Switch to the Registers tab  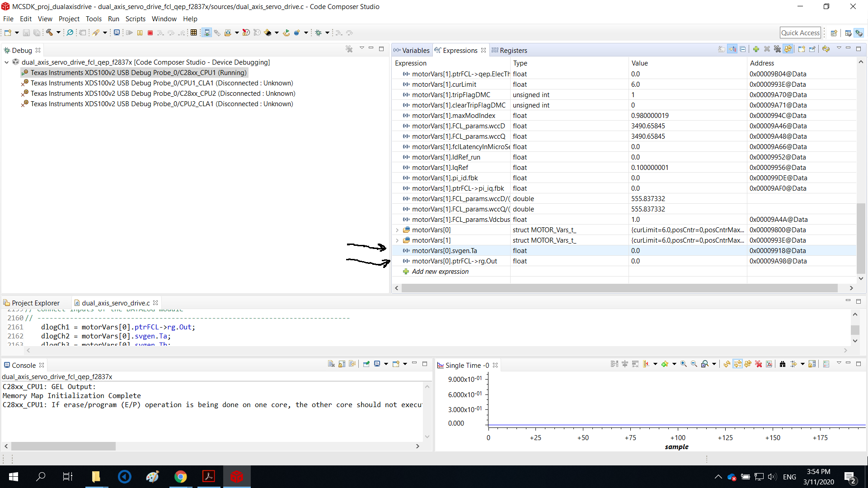pos(513,51)
